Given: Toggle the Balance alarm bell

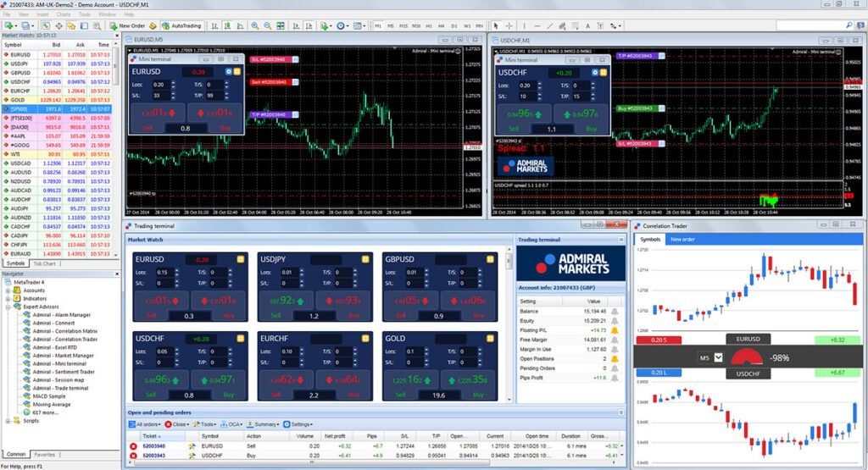Looking at the screenshot, I should pyautogui.click(x=615, y=312).
